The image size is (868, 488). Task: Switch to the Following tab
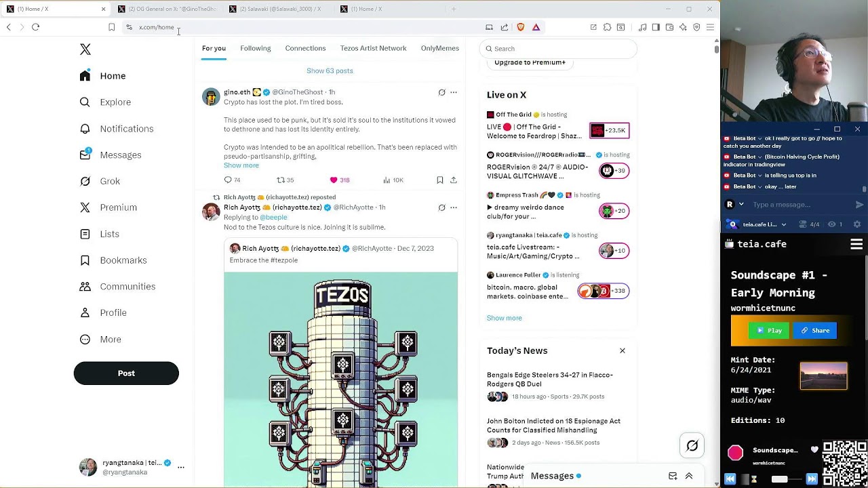256,48
